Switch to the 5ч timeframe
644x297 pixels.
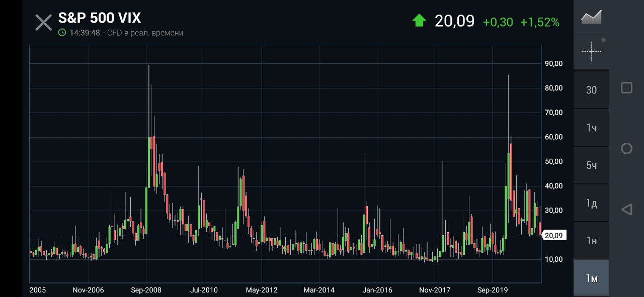591,165
